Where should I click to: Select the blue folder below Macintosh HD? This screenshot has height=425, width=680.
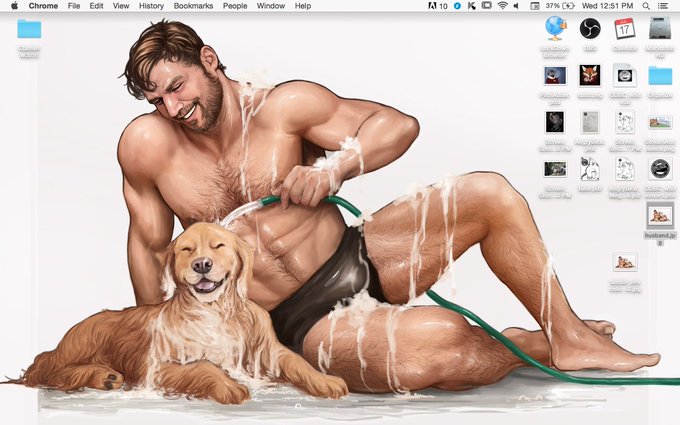(660, 75)
